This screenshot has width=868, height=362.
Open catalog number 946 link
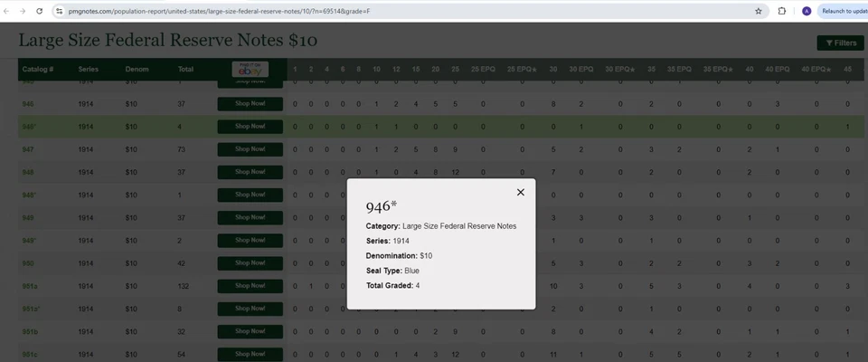click(28, 104)
